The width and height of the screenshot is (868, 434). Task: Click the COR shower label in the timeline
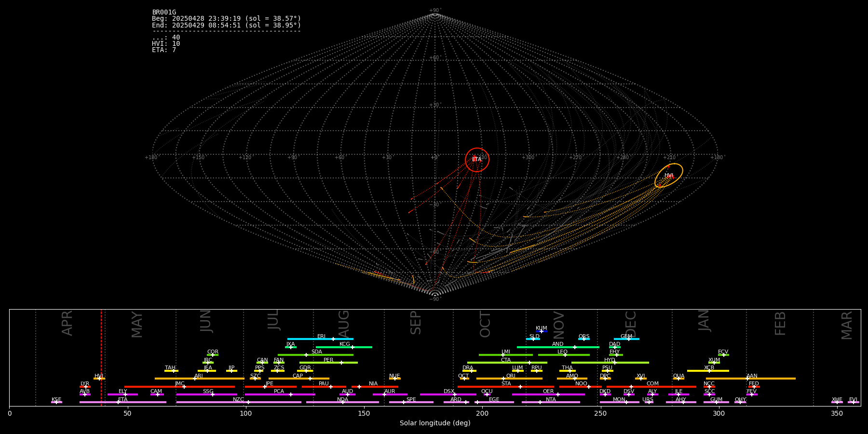point(213,352)
